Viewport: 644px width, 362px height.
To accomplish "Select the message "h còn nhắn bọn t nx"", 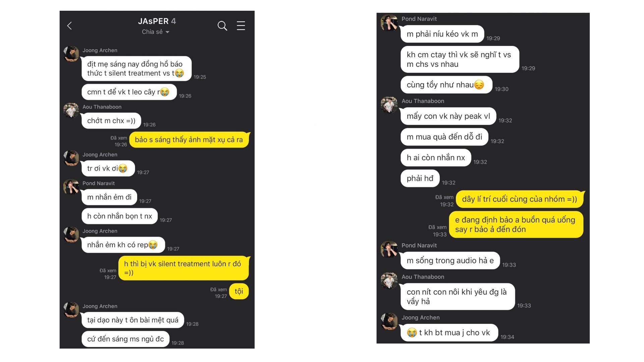I will (119, 216).
